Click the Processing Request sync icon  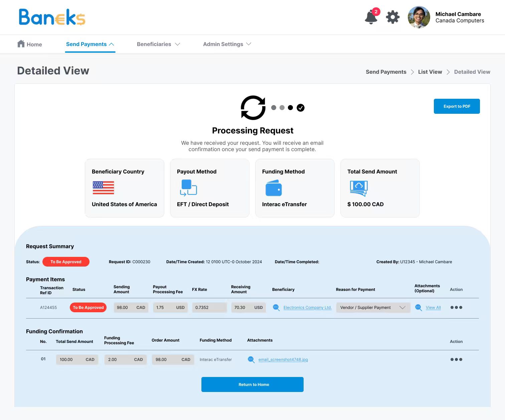tap(252, 107)
